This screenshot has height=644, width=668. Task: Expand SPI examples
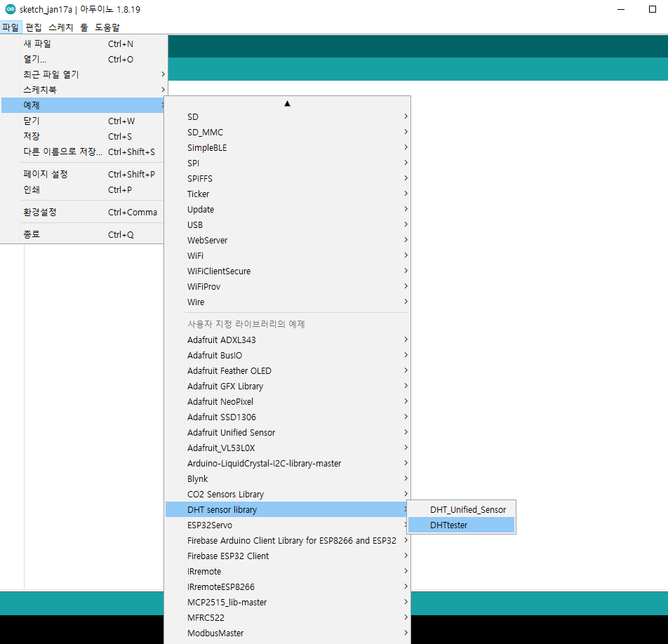[288, 163]
